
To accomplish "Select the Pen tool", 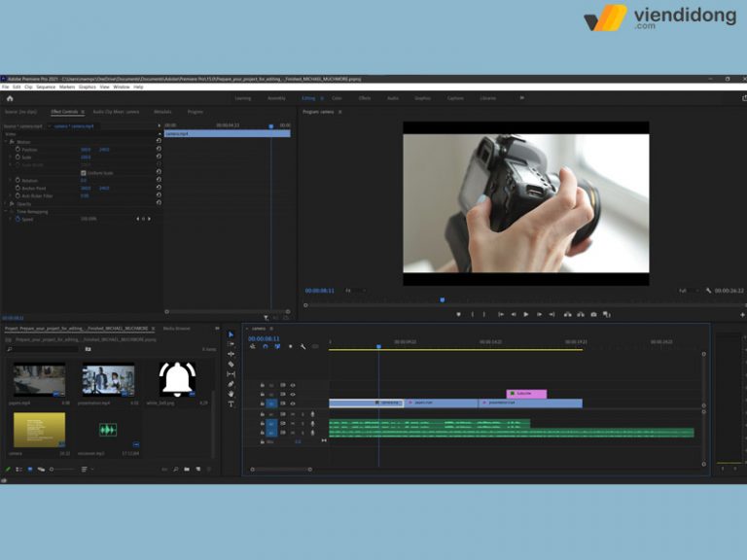I will [x=231, y=384].
